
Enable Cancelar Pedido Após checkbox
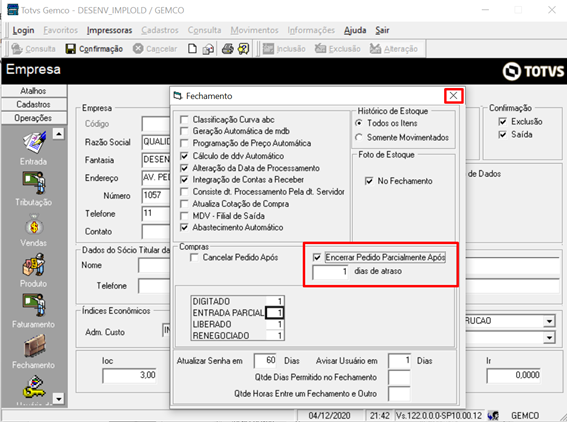coord(195,257)
